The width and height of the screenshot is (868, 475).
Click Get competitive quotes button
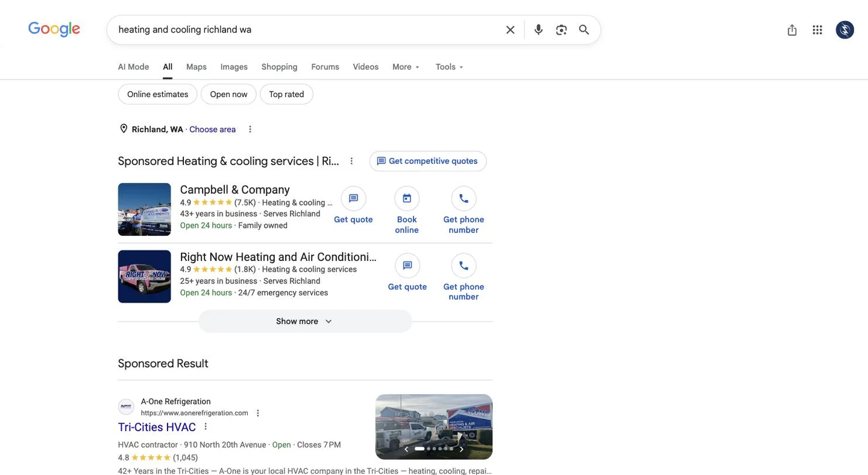(428, 161)
